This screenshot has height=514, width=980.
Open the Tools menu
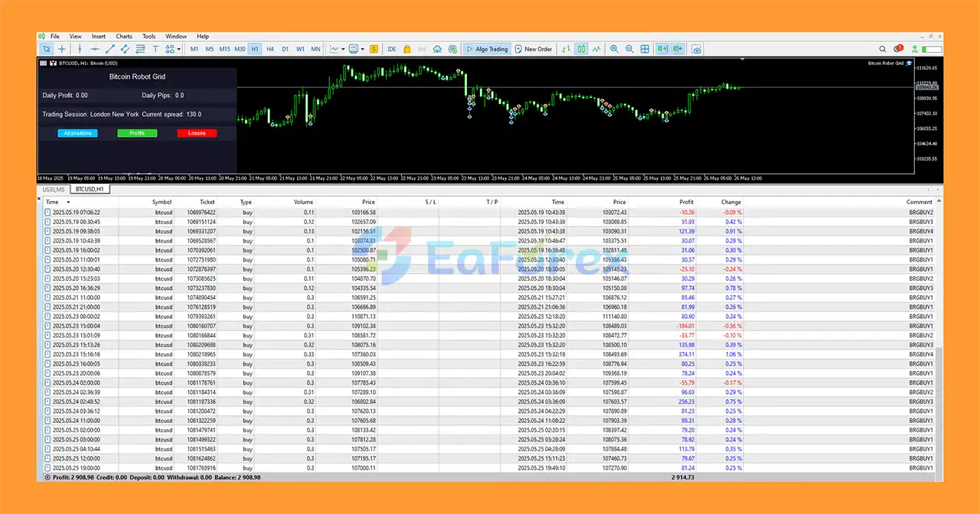[x=149, y=36]
